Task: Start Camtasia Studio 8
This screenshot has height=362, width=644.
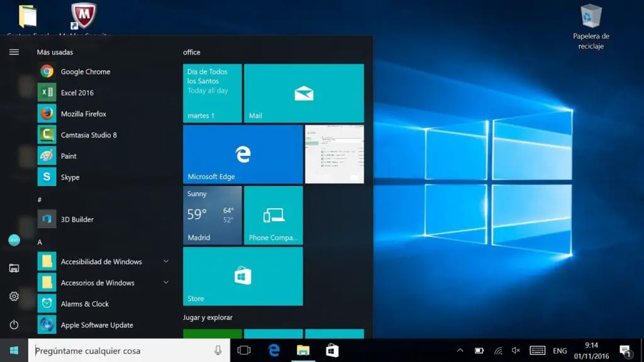Action: (88, 135)
